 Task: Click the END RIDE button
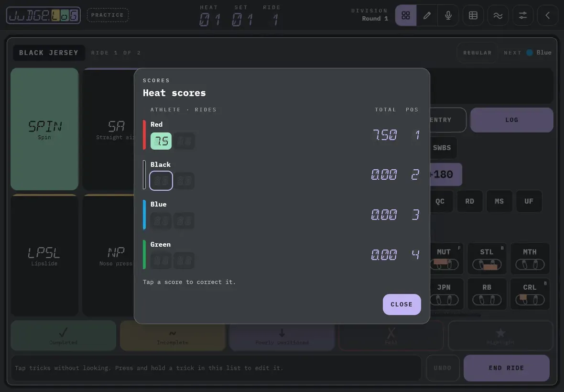tap(507, 368)
